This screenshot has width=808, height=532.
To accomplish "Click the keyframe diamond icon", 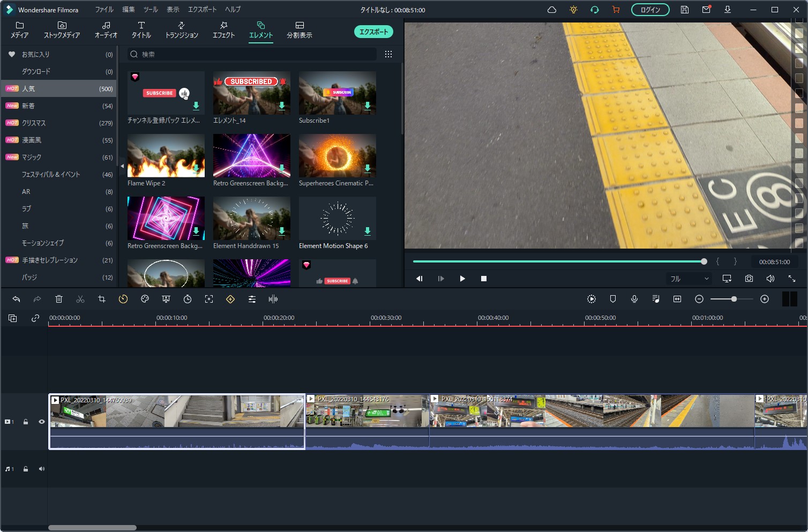I will pyautogui.click(x=230, y=299).
